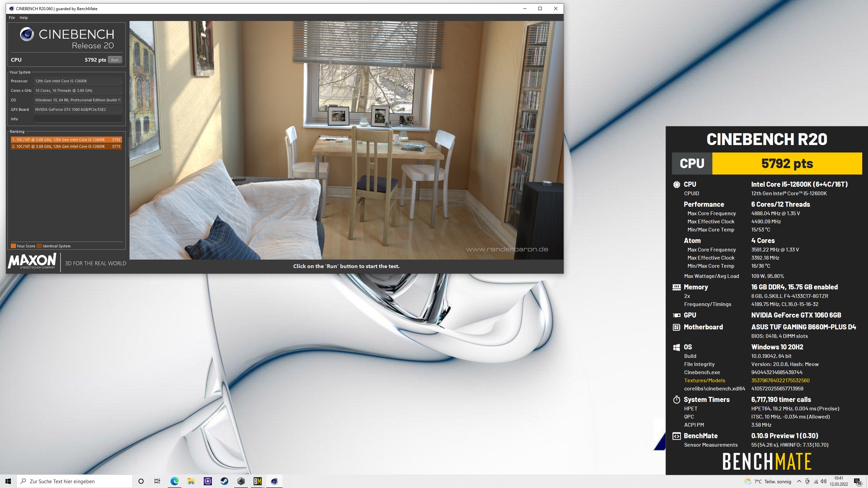Open the gray cube app in the taskbar
868x488 pixels.
(241, 481)
